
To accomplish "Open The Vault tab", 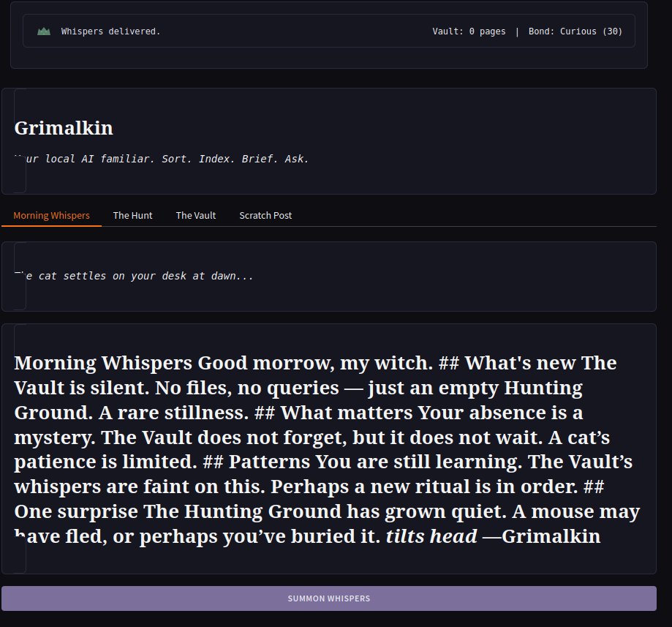I will 196,215.
